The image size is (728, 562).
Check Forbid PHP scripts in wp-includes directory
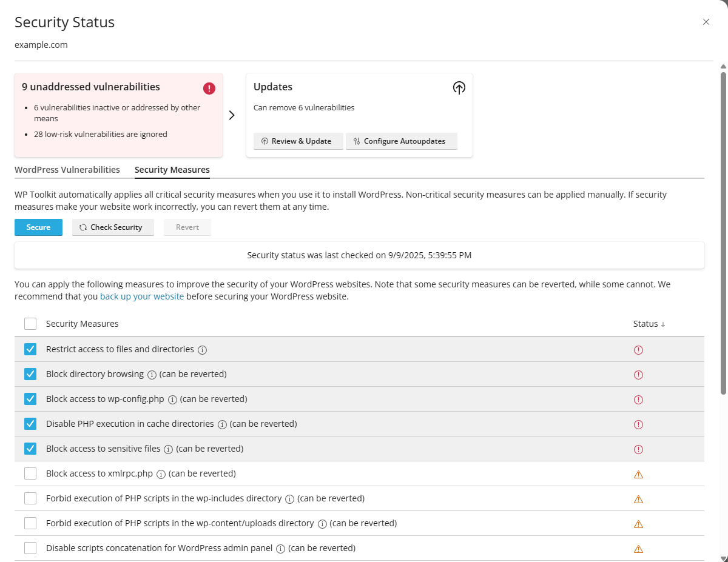(x=30, y=498)
